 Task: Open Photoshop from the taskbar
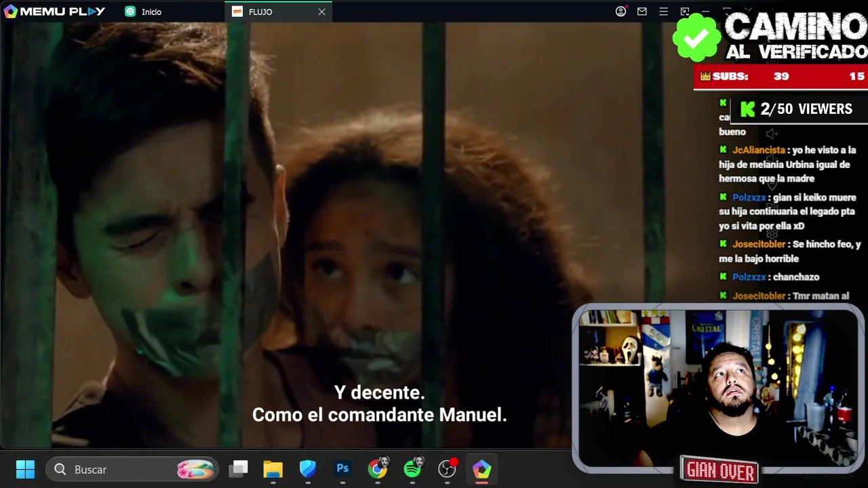342,468
